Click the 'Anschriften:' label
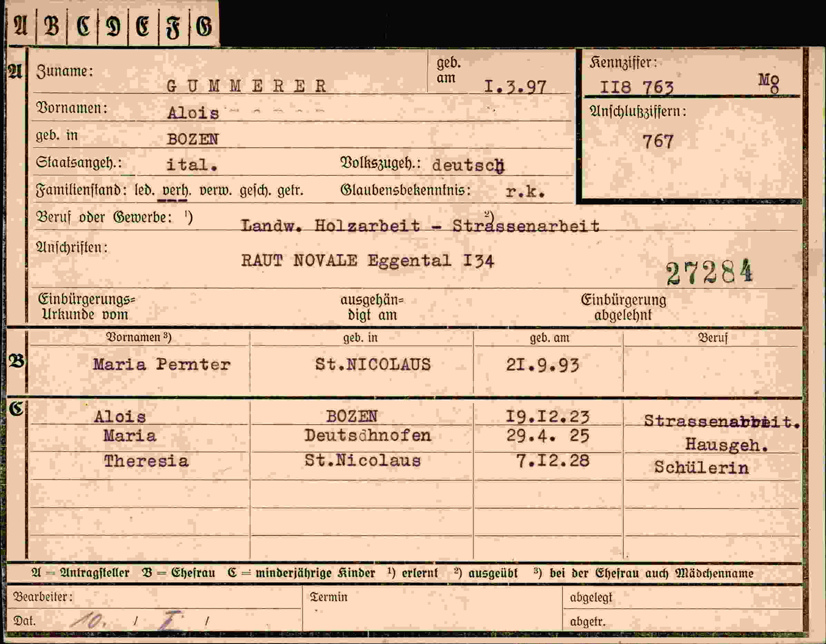This screenshot has width=826, height=644. click(x=71, y=247)
